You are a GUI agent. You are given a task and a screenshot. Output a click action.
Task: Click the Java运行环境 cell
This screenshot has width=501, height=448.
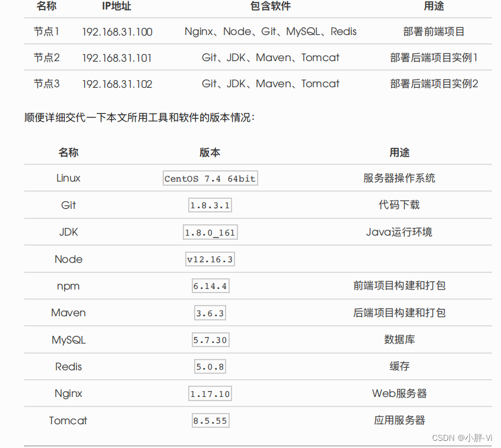(399, 232)
